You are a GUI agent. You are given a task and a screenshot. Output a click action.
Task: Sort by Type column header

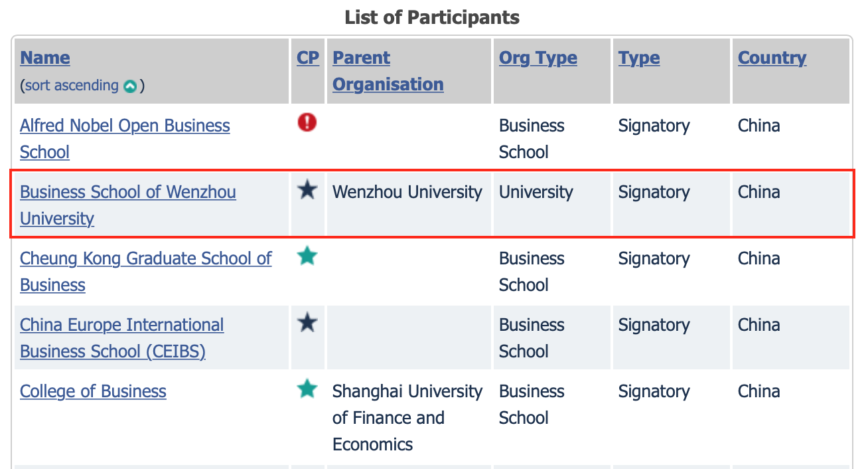pos(638,58)
